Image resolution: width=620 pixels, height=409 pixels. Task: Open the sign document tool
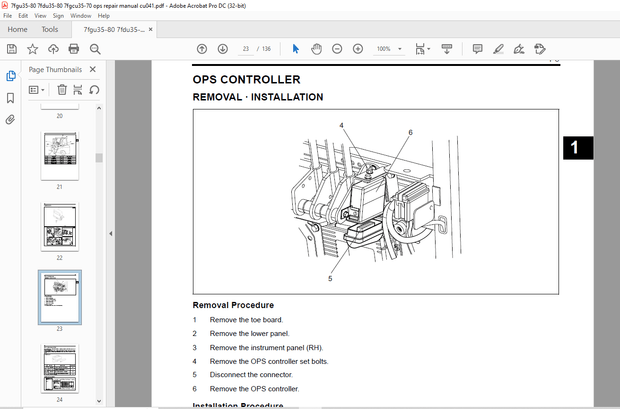click(x=519, y=49)
